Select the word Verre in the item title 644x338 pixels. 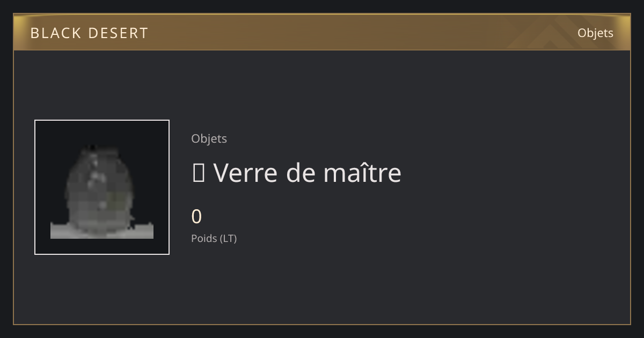246,173
